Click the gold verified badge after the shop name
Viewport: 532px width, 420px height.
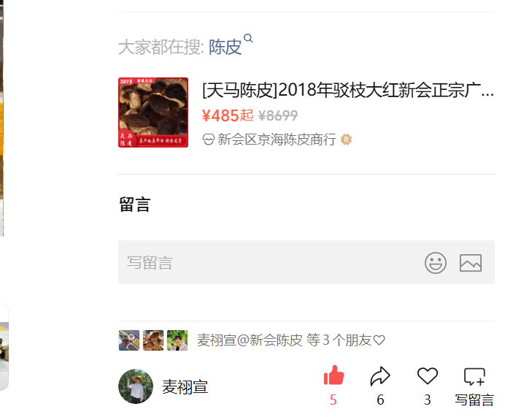click(346, 140)
